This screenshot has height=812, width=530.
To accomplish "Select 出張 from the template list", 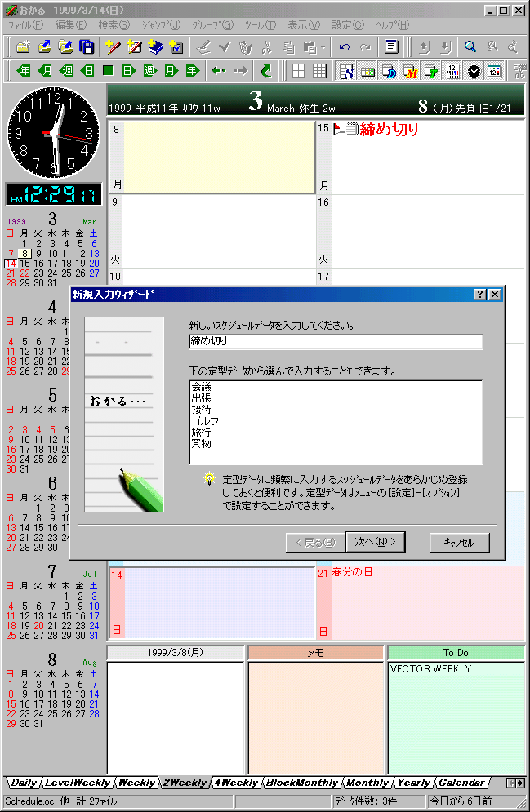I will pyautogui.click(x=201, y=397).
